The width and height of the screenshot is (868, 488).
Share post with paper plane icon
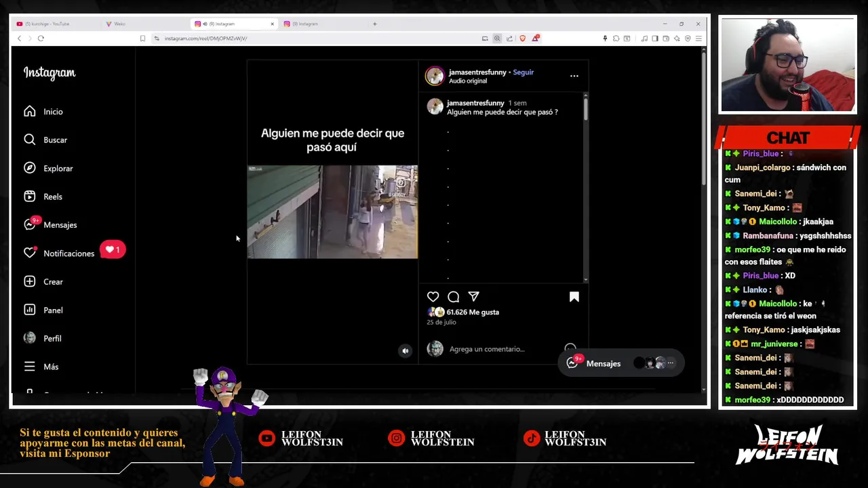[x=474, y=297]
